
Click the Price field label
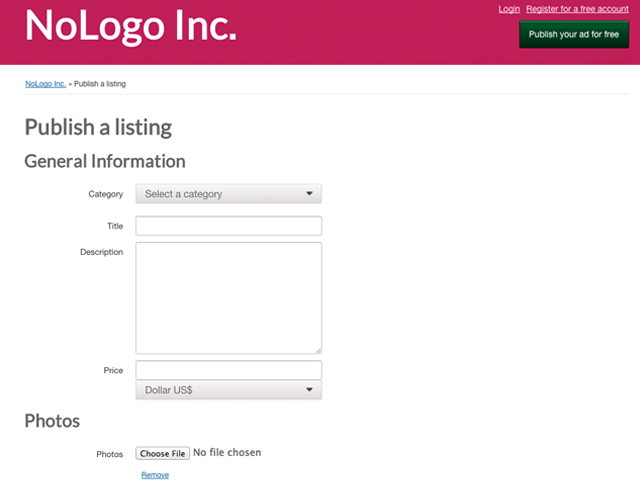tap(113, 370)
